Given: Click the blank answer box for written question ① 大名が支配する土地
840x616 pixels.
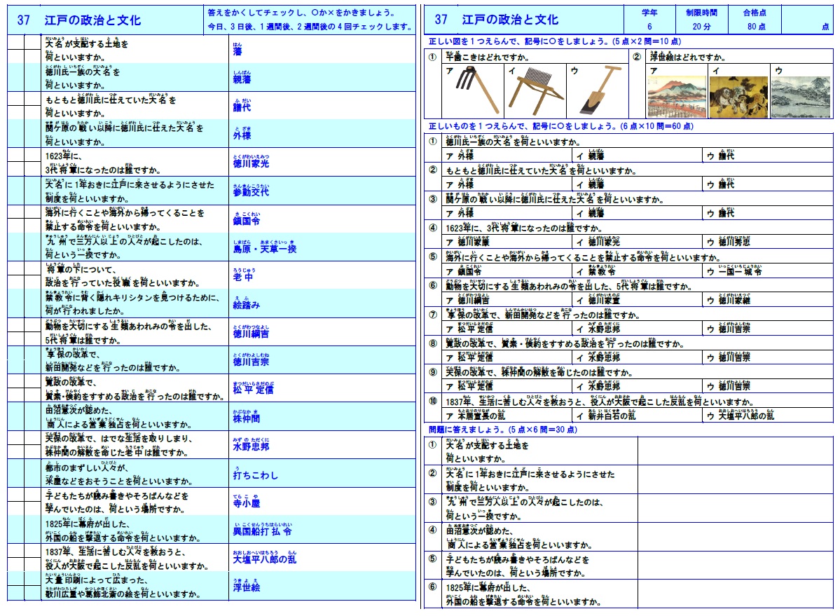Looking at the screenshot, I should (x=735, y=451).
